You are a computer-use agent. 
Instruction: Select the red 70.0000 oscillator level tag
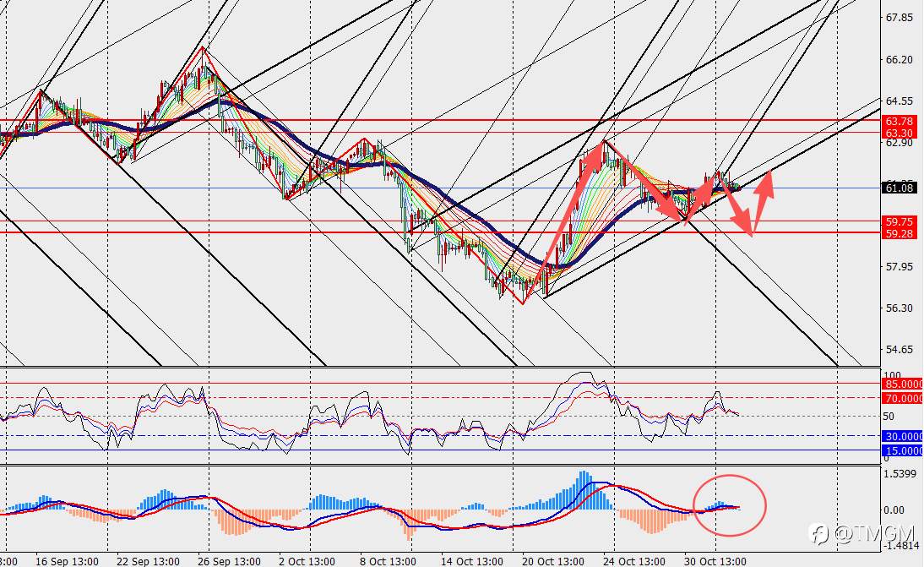[x=903, y=399]
